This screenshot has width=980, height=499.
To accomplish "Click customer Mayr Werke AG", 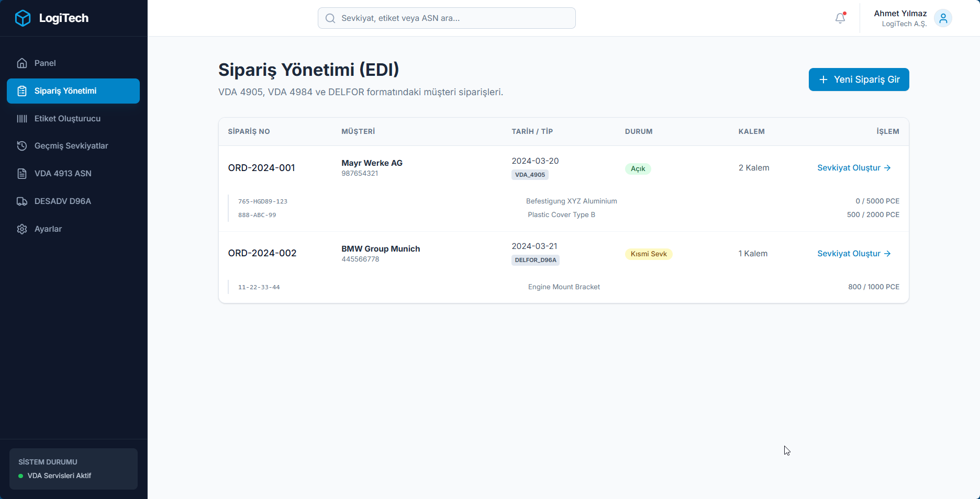I will tap(372, 163).
